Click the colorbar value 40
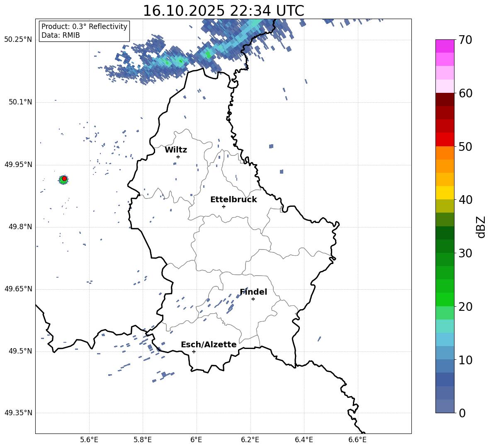The image size is (491, 448). click(465, 200)
